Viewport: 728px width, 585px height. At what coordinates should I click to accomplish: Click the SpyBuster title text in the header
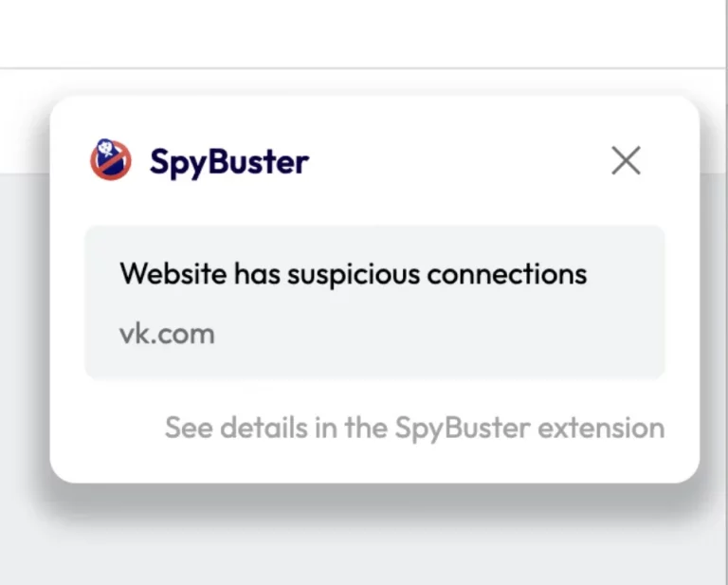229,162
